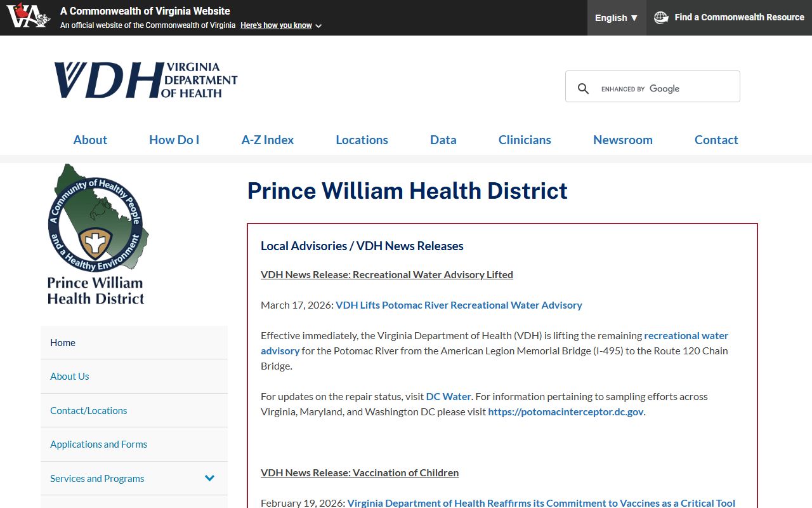Expand the Services and Programs submenu chevron
This screenshot has height=508, width=812.
209,478
